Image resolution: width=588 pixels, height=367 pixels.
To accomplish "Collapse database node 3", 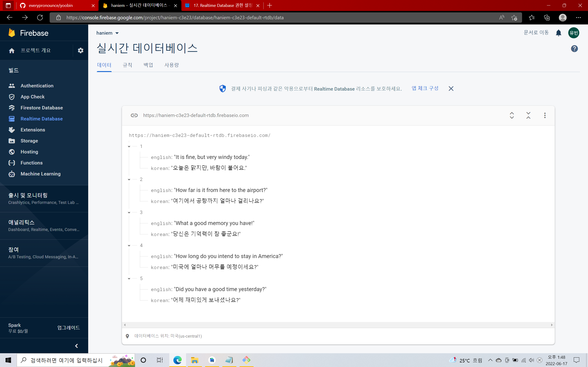I will point(129,212).
